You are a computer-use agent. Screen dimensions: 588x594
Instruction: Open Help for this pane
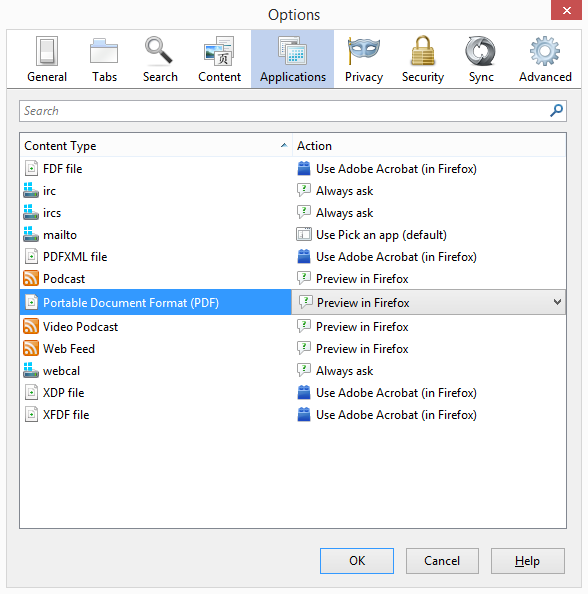coord(527,560)
